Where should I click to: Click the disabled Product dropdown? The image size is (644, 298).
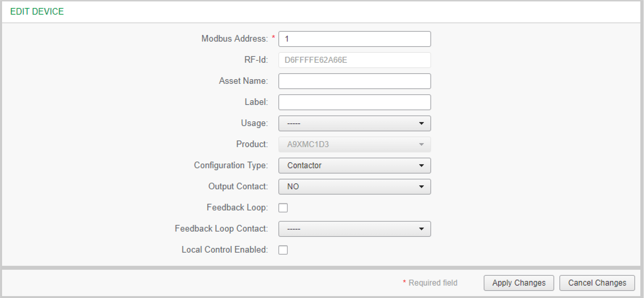[x=354, y=145]
